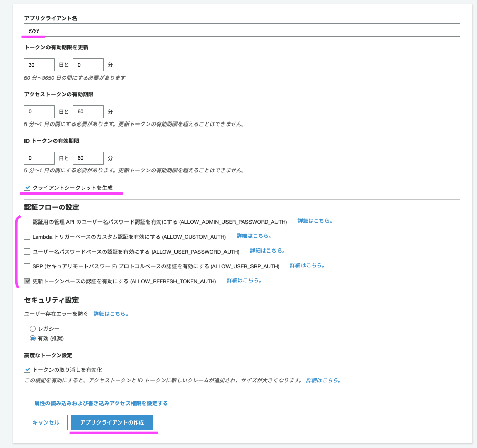The image size is (477, 448).
Task: Toggle ALLOW_REFRESH_TOKEN_AUTH checkbox
Action: tap(27, 281)
